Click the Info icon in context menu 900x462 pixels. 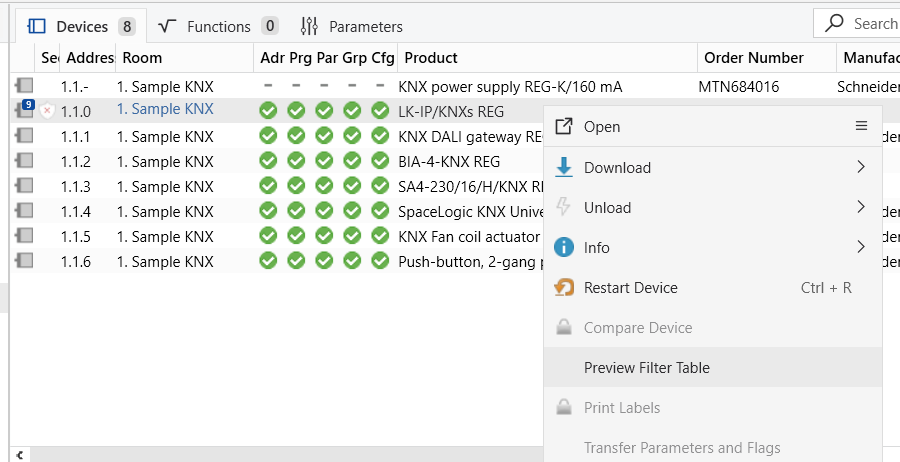tap(564, 248)
